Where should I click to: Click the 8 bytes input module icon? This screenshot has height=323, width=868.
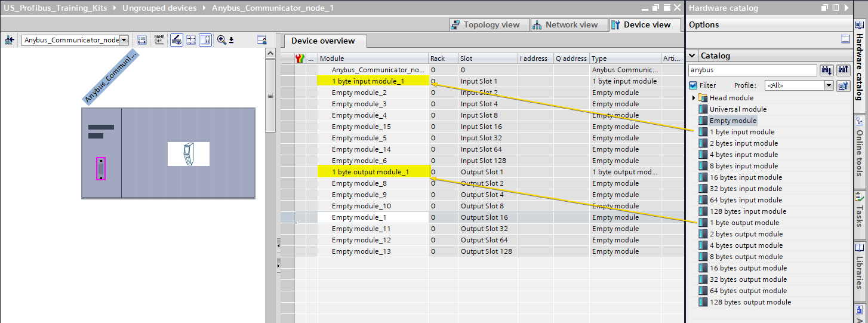[703, 166]
